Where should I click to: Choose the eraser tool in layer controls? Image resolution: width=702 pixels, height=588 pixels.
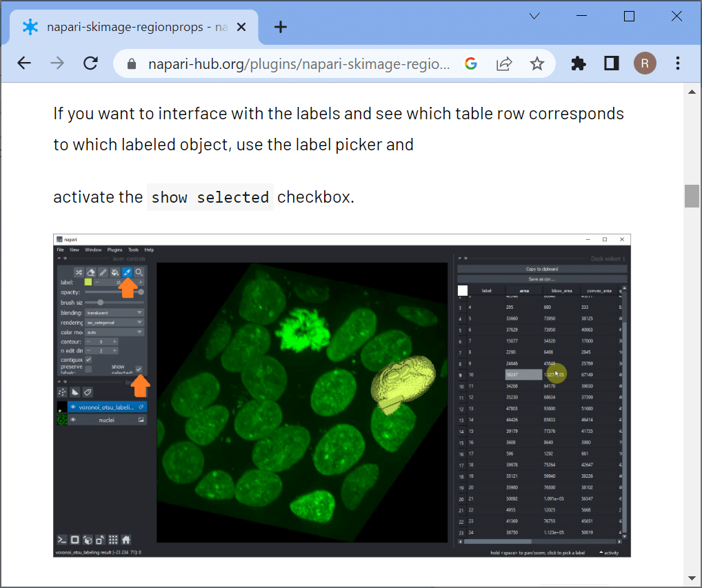click(91, 272)
